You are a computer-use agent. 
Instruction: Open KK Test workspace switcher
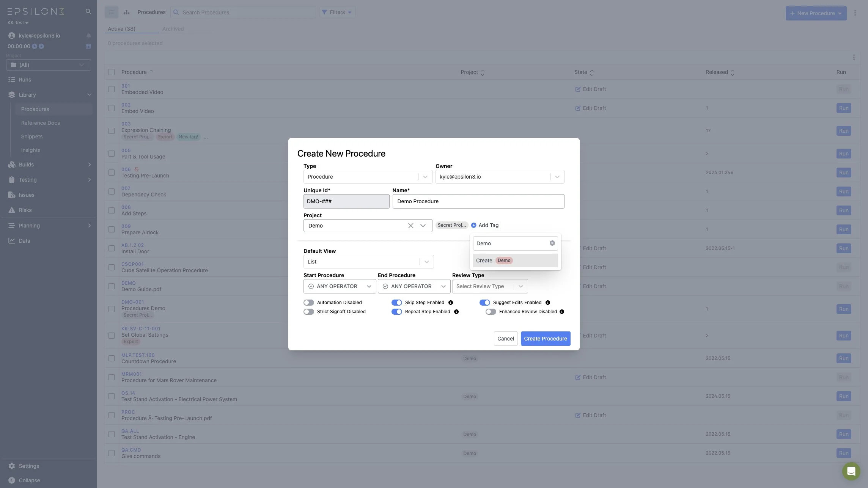(x=18, y=23)
